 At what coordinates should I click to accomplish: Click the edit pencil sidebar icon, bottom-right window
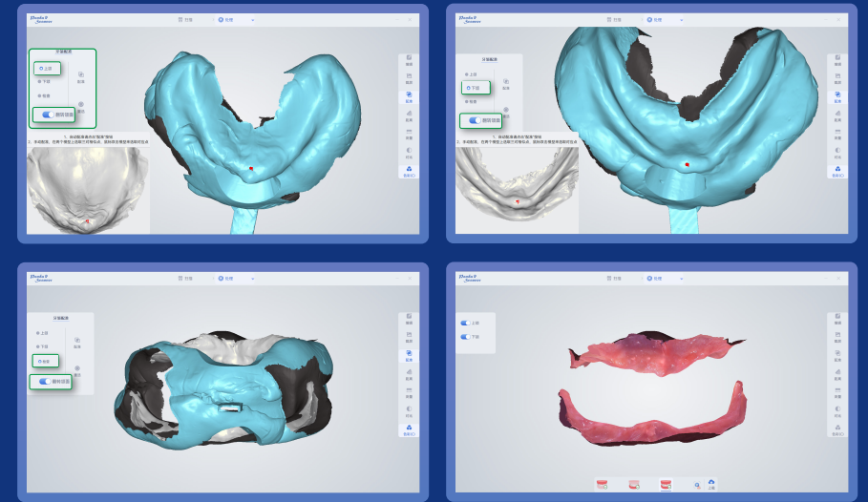(837, 318)
